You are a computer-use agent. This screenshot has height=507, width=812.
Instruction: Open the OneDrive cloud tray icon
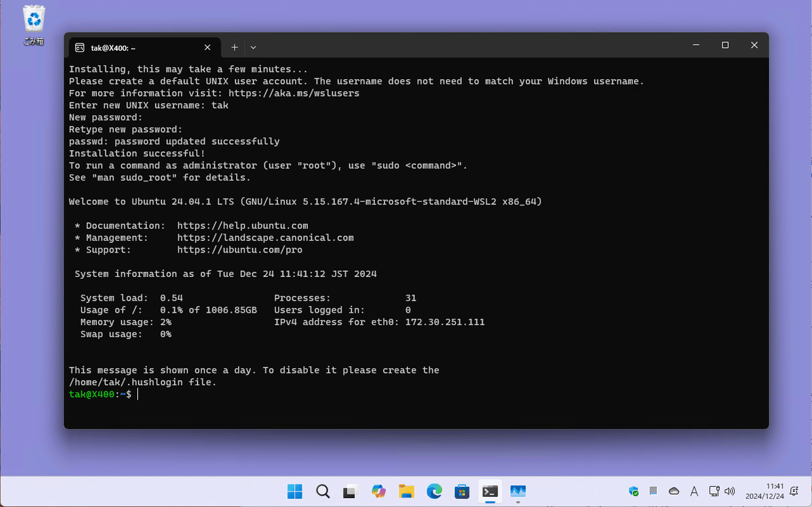(674, 491)
